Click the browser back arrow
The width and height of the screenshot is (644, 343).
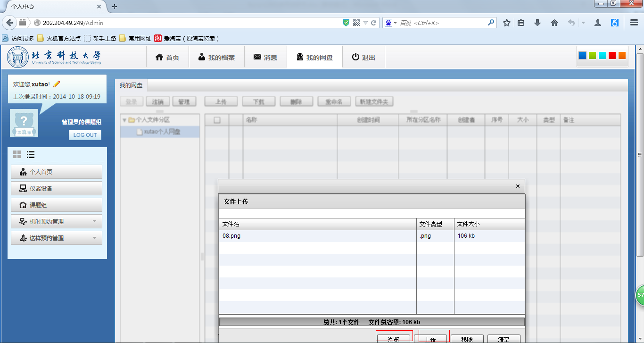(9, 23)
